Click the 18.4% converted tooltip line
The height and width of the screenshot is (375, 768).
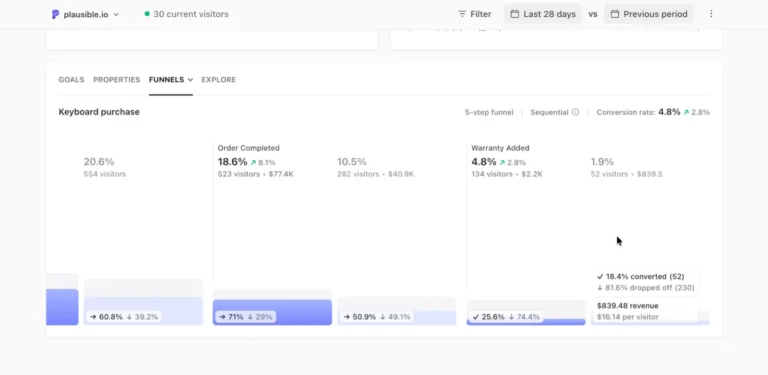(x=640, y=277)
